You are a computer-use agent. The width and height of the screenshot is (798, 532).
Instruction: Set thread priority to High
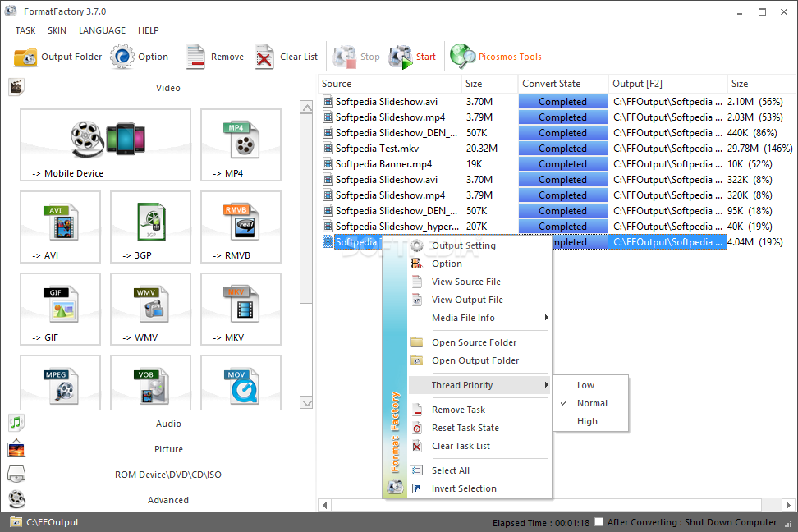(x=590, y=421)
